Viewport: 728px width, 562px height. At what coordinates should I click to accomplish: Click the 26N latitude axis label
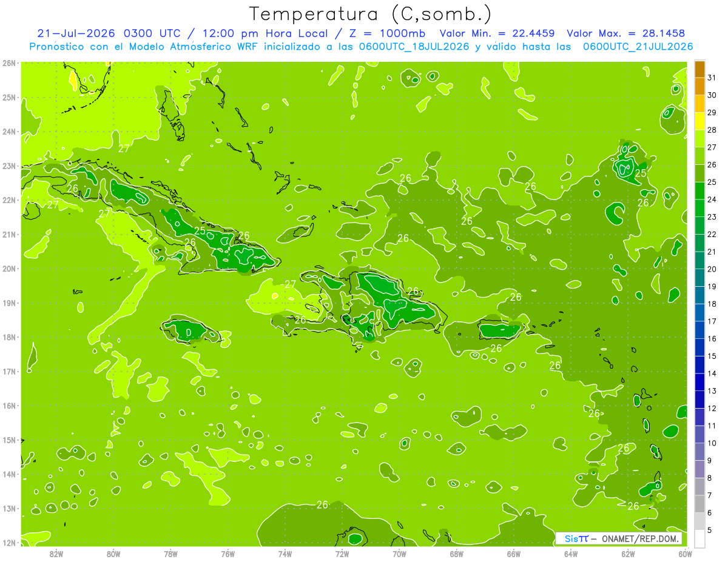pos(9,63)
